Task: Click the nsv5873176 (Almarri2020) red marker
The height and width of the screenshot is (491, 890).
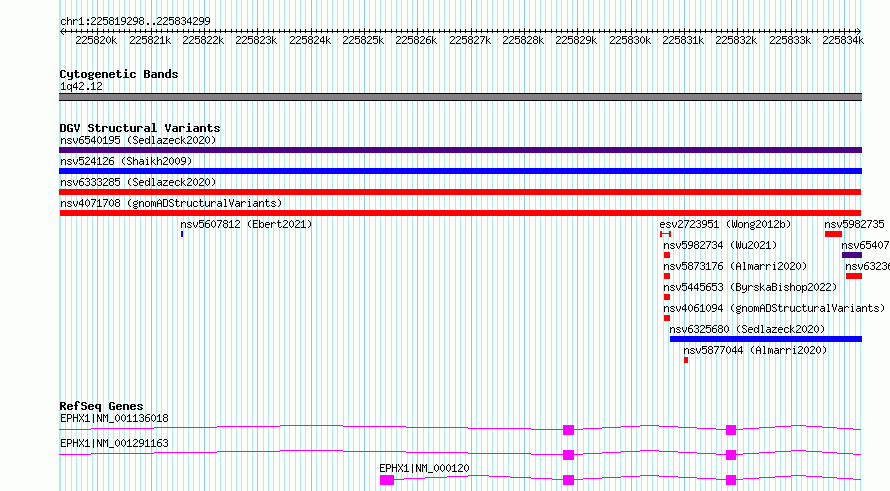Action: pyautogui.click(x=667, y=276)
